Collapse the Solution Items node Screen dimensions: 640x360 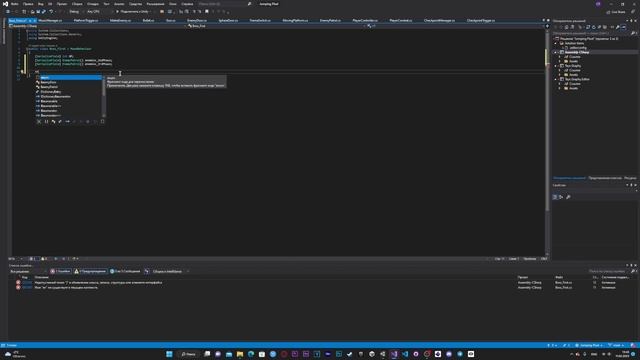click(x=556, y=43)
